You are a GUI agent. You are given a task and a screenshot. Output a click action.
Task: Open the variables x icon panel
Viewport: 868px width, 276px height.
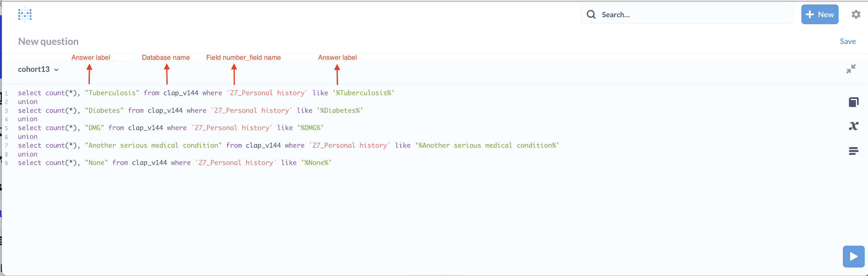[853, 126]
